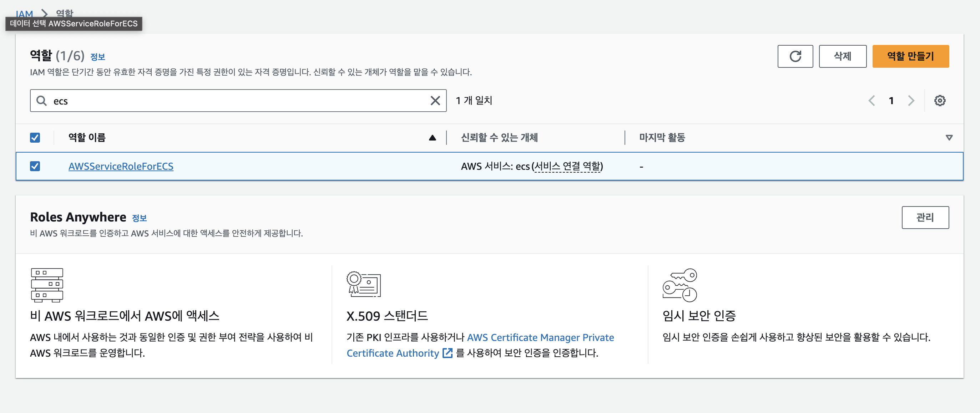Go to next page arrow
The width and height of the screenshot is (980, 413).
coord(911,101)
